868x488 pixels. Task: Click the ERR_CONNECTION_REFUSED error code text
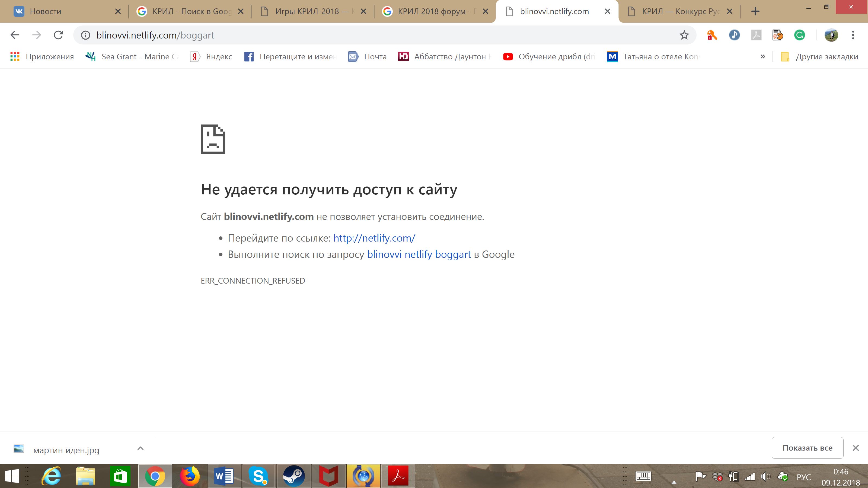(x=253, y=281)
